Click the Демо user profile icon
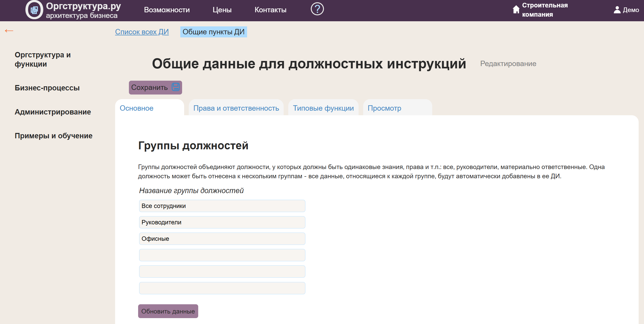 coord(617,10)
